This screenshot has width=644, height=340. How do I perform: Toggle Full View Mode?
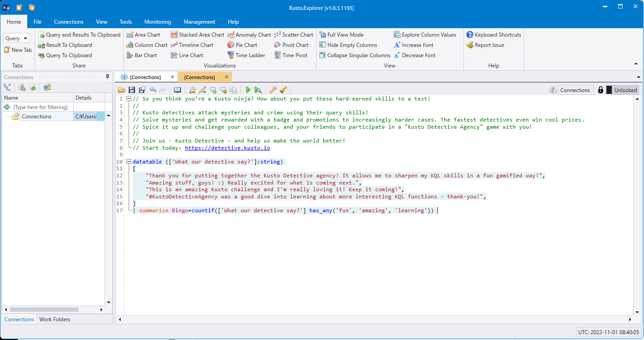click(x=341, y=34)
